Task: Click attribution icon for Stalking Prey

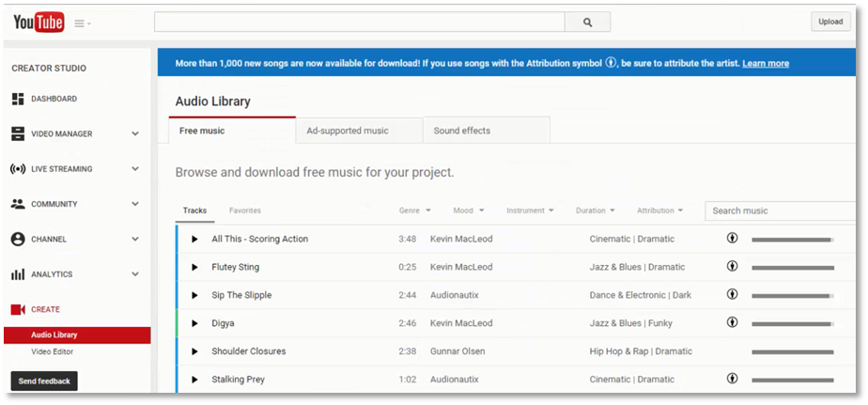Action: click(733, 379)
